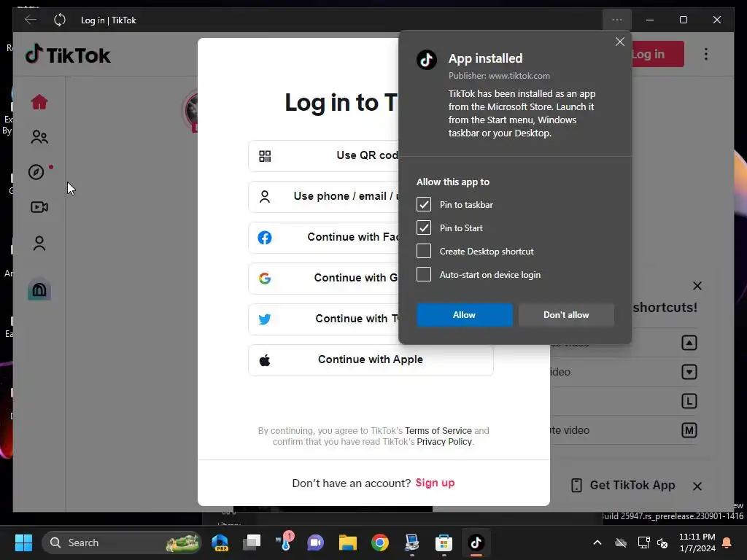
Task: Select Use phone / email login option
Action: 323,197
